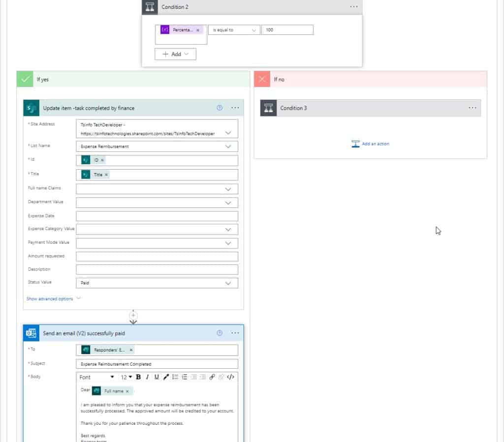Image resolution: width=504 pixels, height=442 pixels.
Task: Click Add an action in If no branch
Action: click(x=370, y=144)
